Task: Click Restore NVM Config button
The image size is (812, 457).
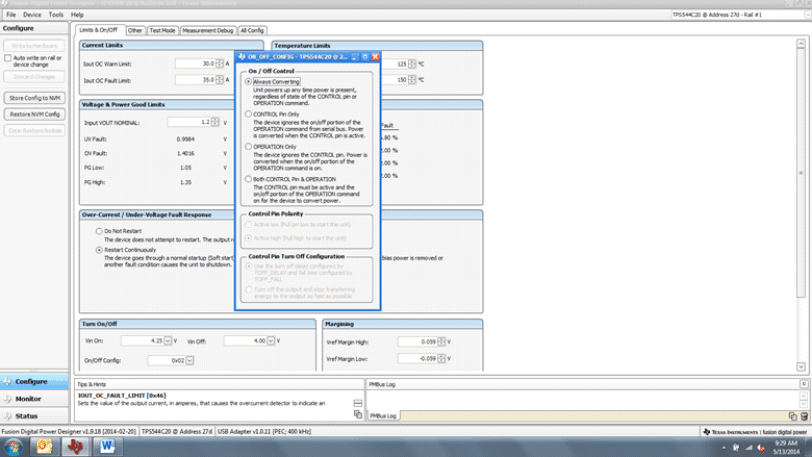Action: click(35, 114)
